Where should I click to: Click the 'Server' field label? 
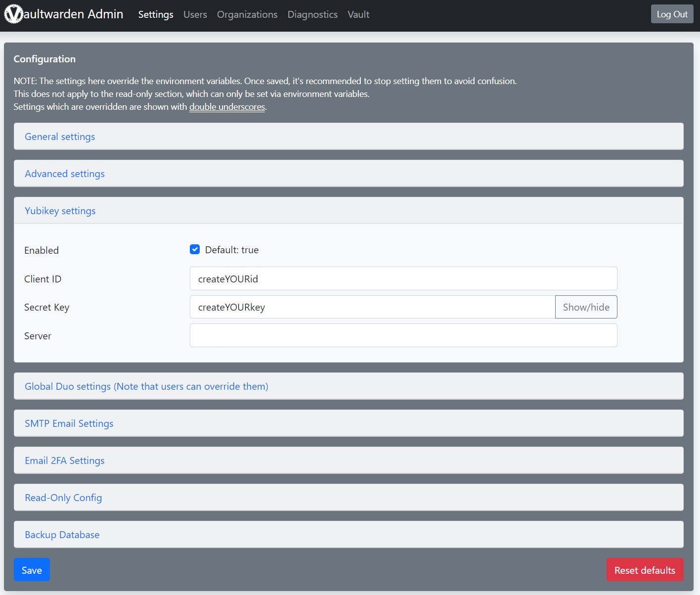coord(38,336)
